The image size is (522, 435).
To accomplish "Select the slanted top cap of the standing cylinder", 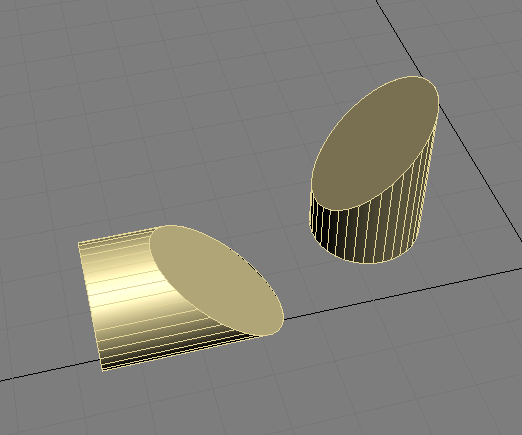I will point(375,143).
